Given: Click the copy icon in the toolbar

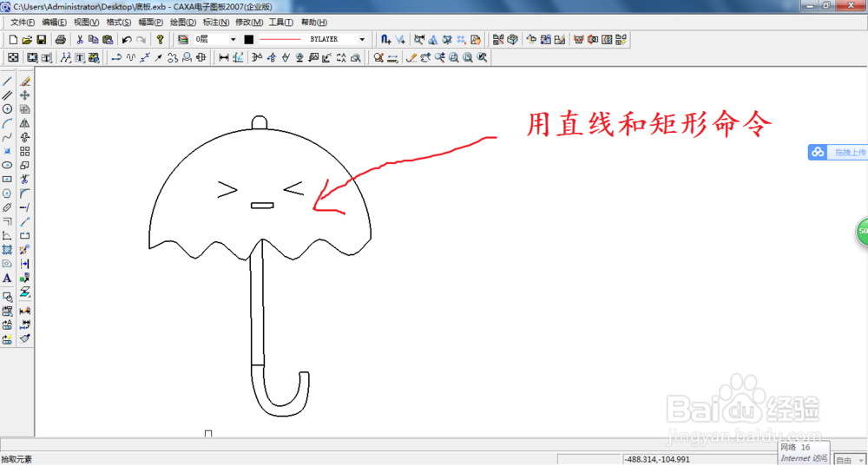Looking at the screenshot, I should 94,39.
